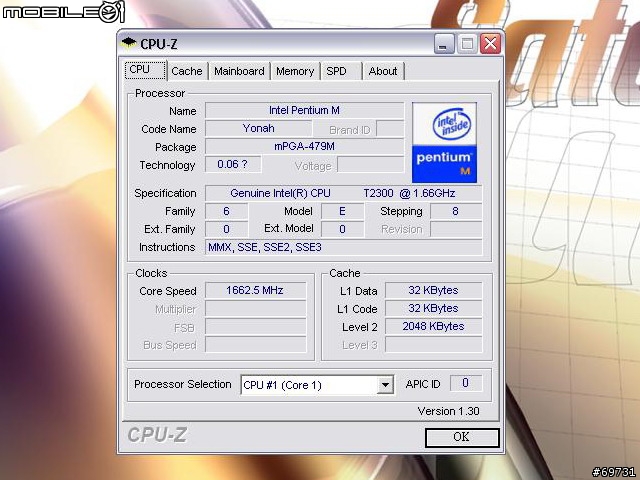Screen dimensions: 640x480
Task: Click the APIC ID value 0
Action: tap(466, 383)
